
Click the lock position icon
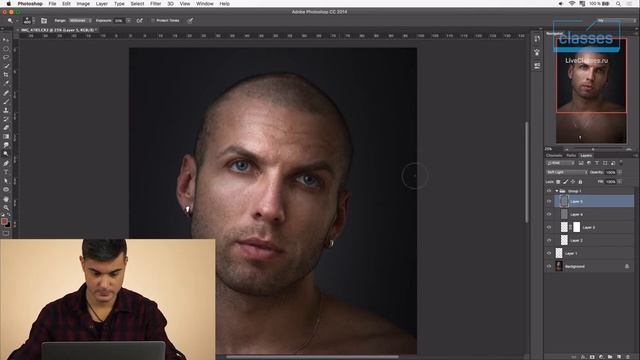coord(573,182)
